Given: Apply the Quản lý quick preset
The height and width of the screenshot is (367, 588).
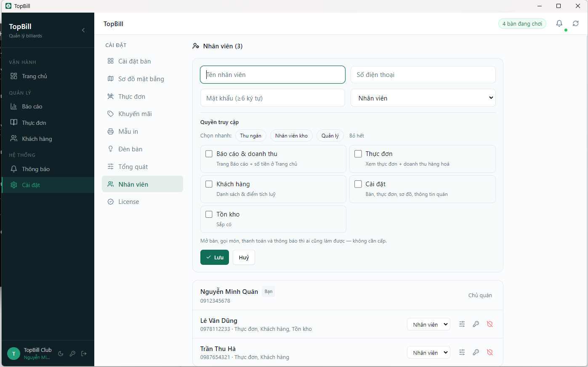Looking at the screenshot, I should pos(330,136).
